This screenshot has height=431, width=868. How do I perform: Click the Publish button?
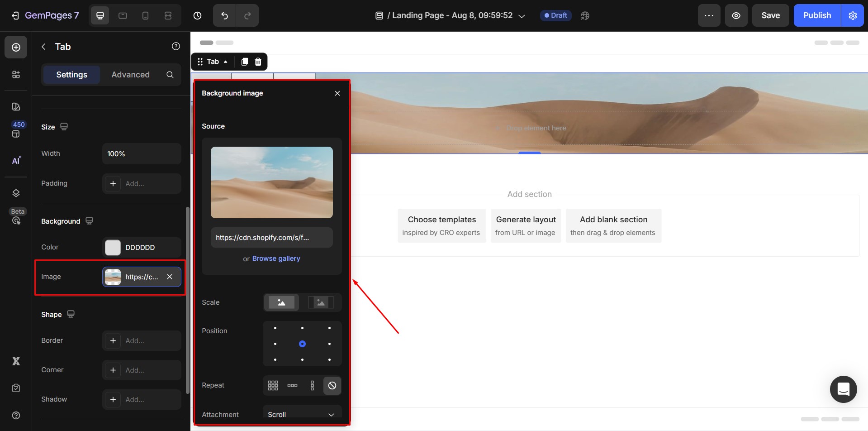(816, 15)
